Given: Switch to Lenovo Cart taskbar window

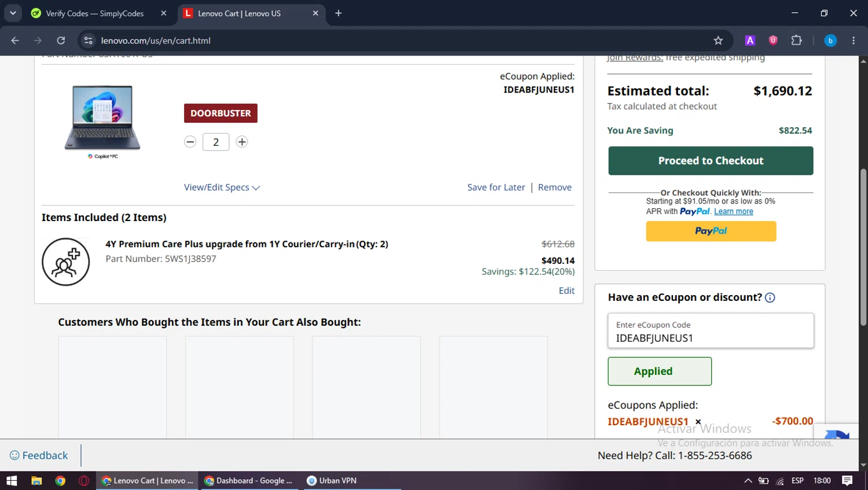Looking at the screenshot, I should tap(147, 481).
